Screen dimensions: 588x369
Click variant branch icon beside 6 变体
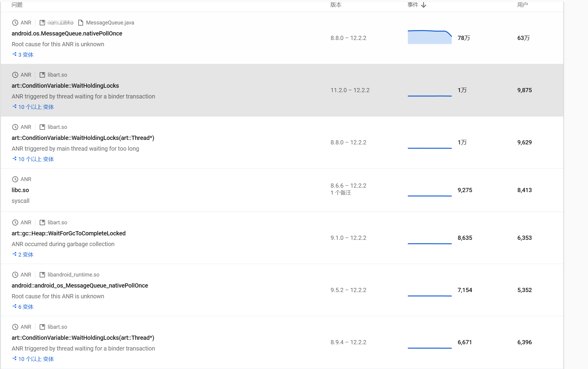tap(14, 306)
